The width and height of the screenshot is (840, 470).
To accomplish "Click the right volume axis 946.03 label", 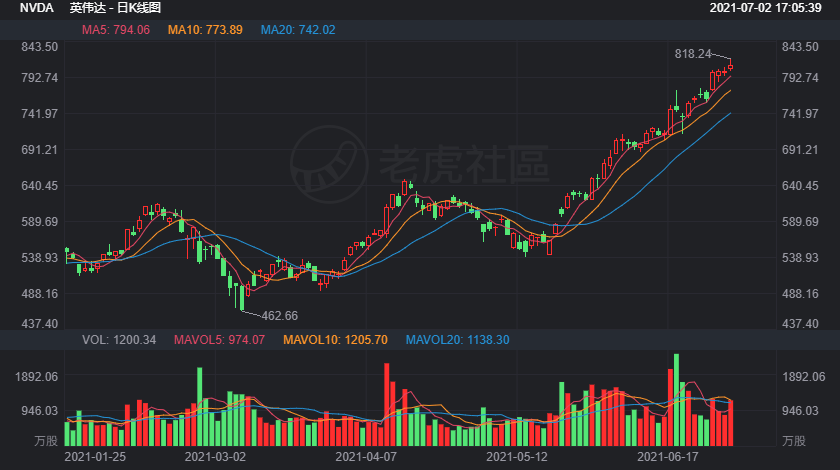I will tap(800, 411).
